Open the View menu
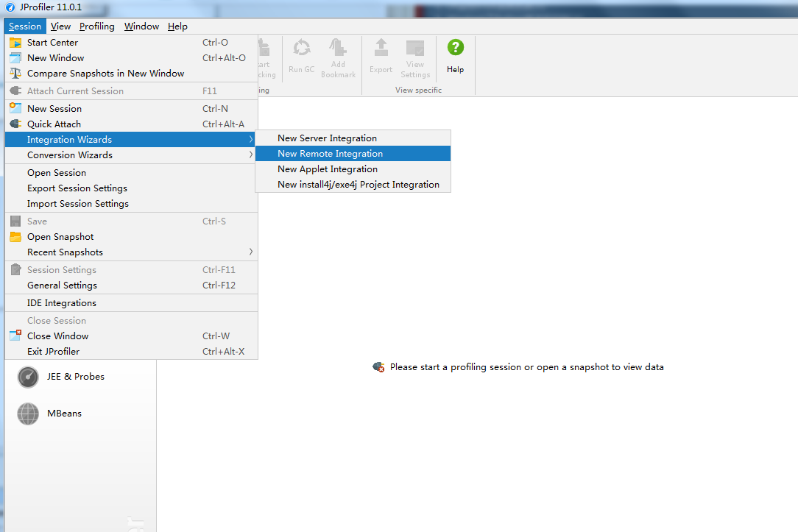Screen dimensions: 798x532 (x=60, y=26)
